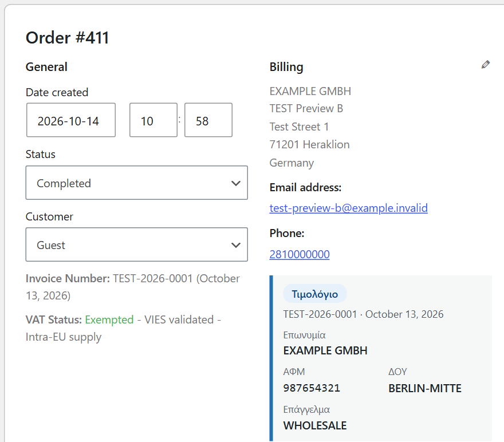Click the Test Street 1 address line

[299, 127]
